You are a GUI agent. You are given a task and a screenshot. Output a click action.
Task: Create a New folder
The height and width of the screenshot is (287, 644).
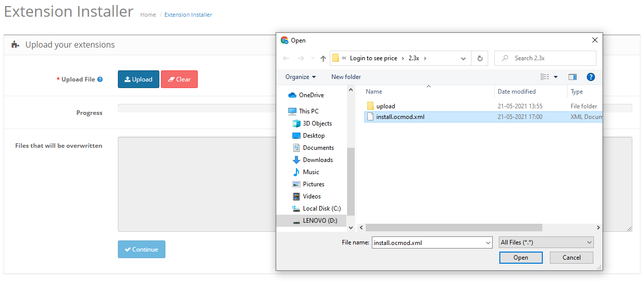point(346,77)
